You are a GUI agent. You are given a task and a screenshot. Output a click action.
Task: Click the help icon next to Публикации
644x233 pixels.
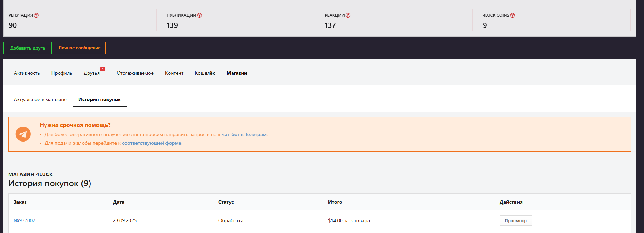pyautogui.click(x=199, y=15)
